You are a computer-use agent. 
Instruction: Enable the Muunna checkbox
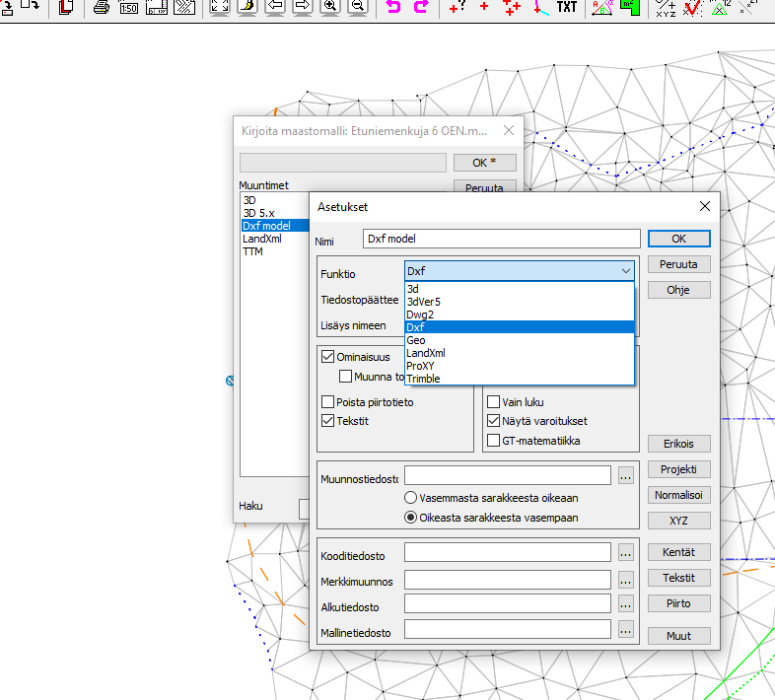click(x=345, y=377)
